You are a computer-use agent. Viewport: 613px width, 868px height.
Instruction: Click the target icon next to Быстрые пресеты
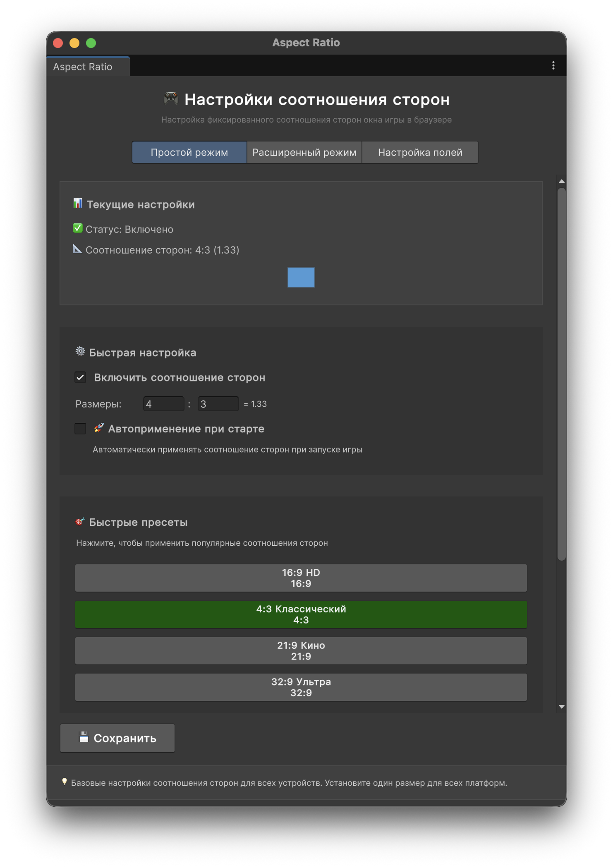[80, 522]
